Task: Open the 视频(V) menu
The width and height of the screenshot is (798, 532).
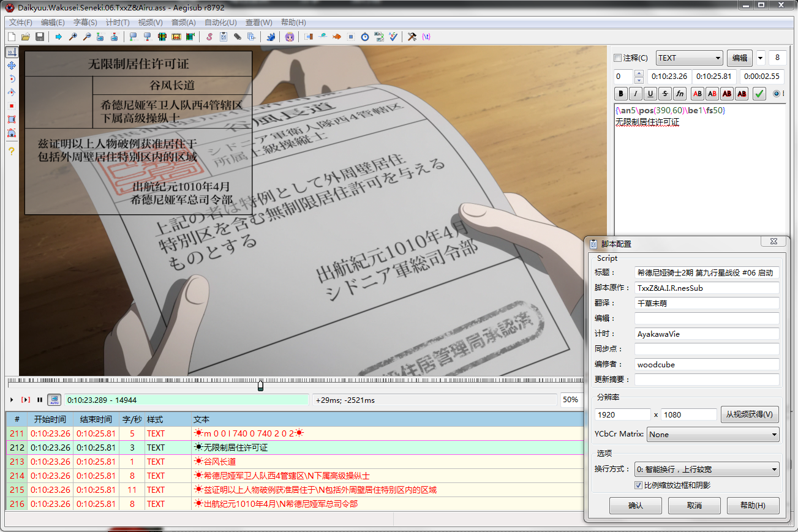Action: coord(150,23)
